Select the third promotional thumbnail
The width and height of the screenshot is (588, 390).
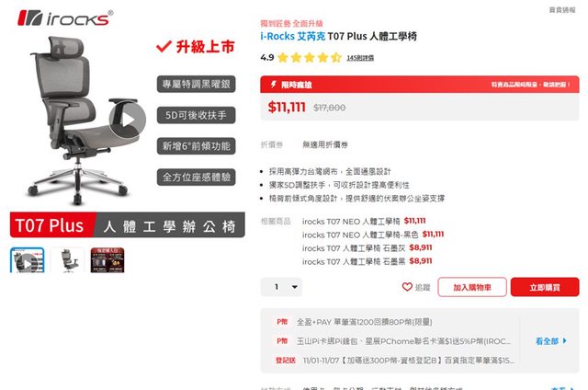107,260
